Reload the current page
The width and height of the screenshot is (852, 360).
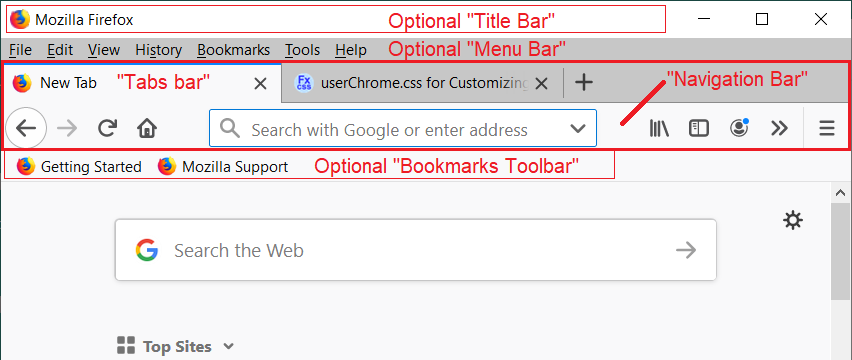(x=108, y=129)
